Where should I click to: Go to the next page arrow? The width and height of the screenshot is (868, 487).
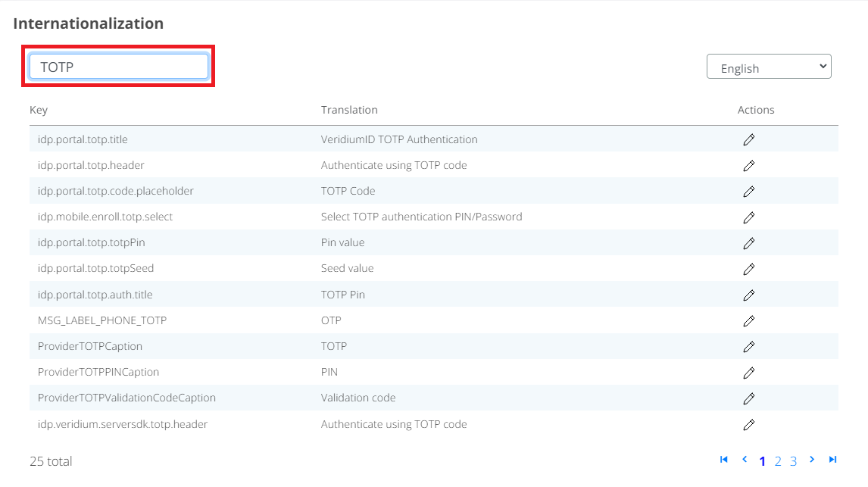click(x=812, y=460)
